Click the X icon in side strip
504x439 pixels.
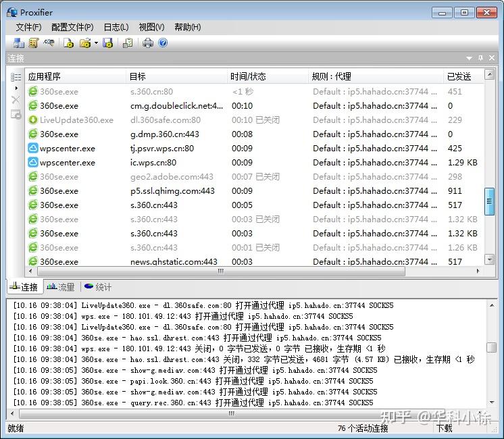[x=16, y=100]
